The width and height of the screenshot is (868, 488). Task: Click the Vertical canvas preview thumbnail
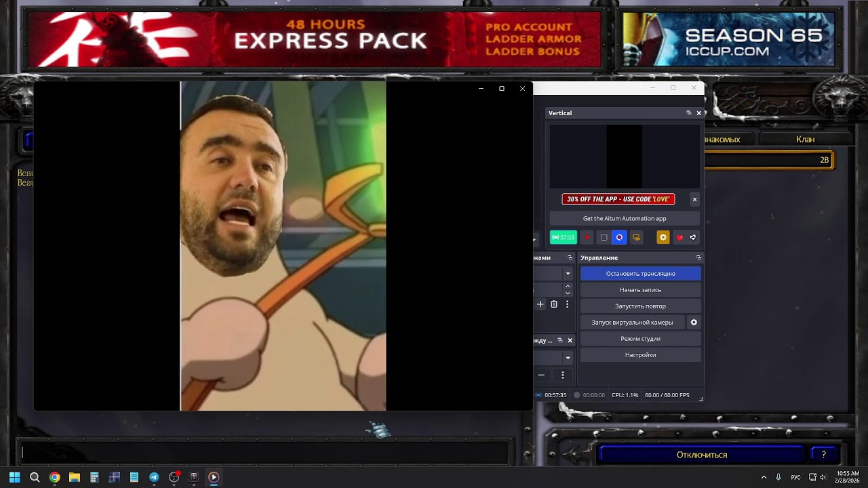[625, 157]
